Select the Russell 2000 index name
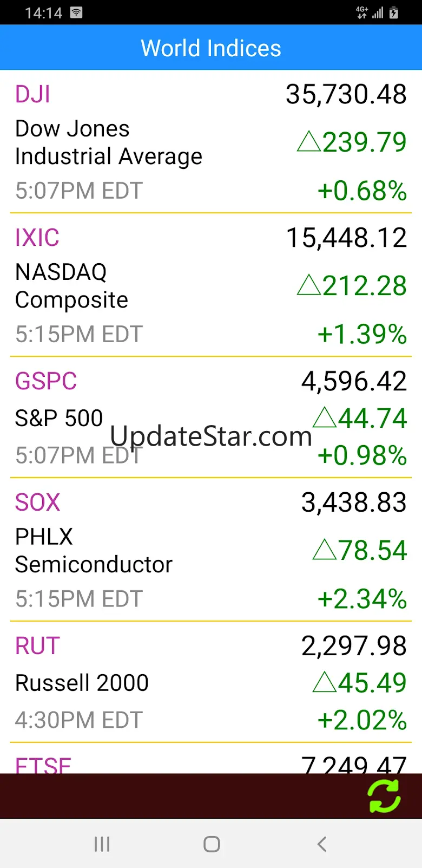The image size is (422, 868). pos(82,683)
